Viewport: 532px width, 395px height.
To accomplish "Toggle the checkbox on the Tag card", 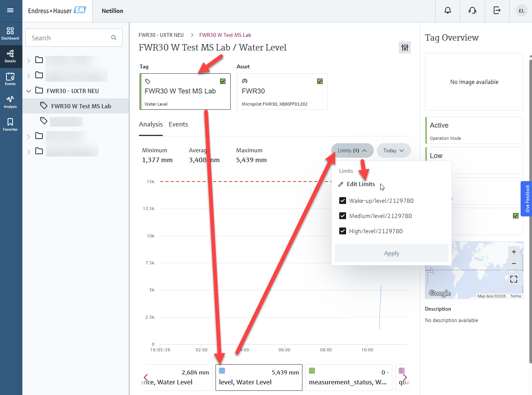I will coord(223,81).
